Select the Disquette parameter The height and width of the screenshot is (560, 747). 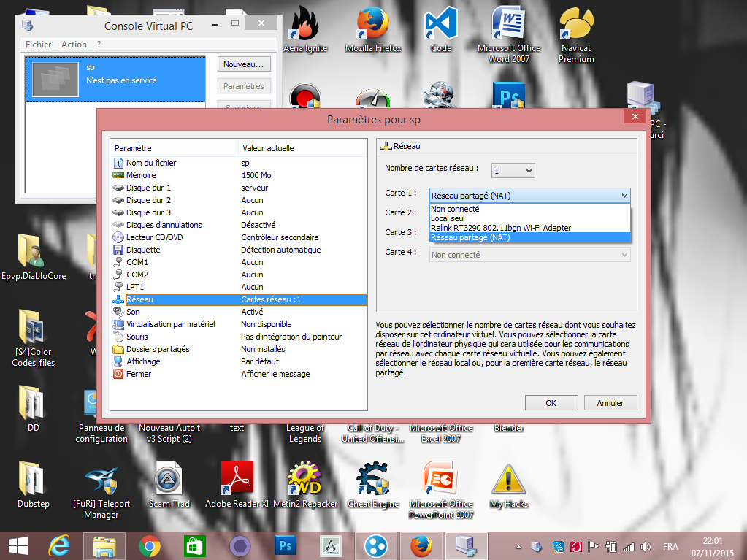(238, 250)
